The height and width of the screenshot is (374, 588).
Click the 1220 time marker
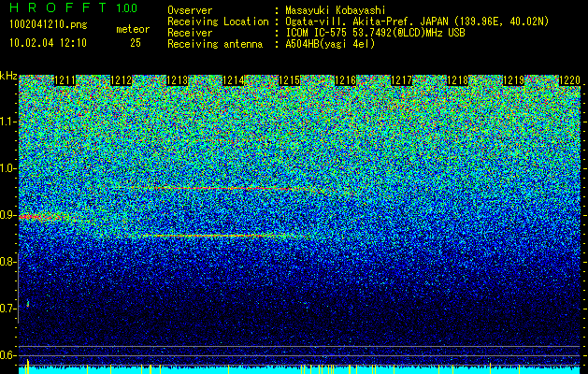569,80
